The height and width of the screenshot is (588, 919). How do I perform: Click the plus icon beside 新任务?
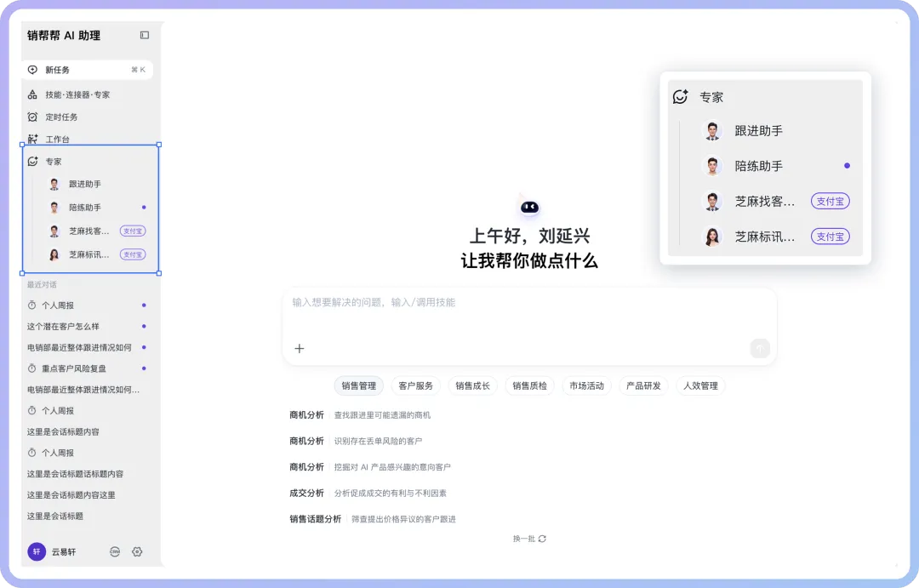(33, 70)
